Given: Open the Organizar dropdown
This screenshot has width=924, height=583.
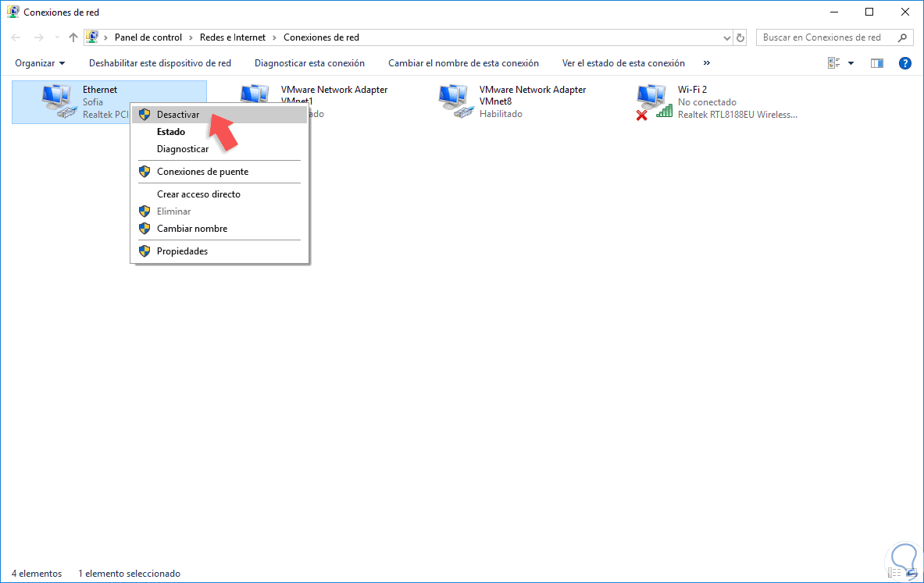Looking at the screenshot, I should coord(40,63).
